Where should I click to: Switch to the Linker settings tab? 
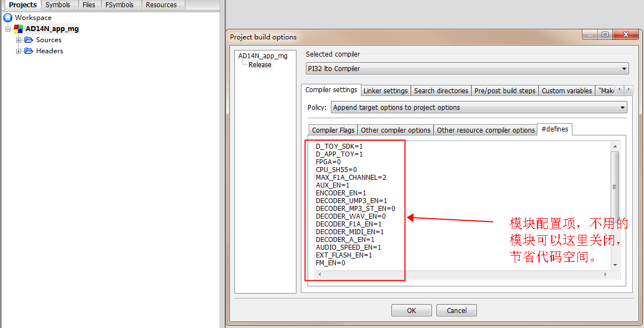[x=385, y=90]
